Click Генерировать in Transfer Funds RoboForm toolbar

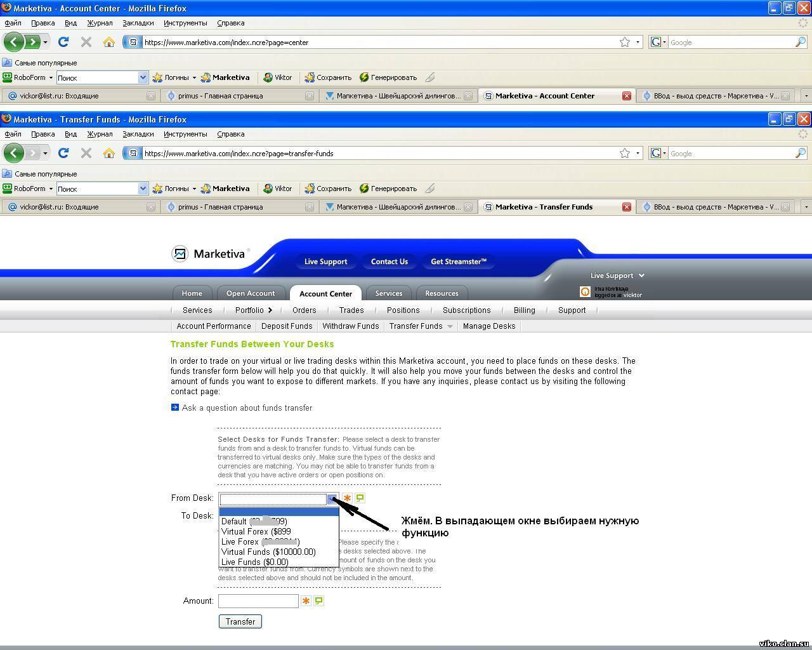tap(388, 189)
